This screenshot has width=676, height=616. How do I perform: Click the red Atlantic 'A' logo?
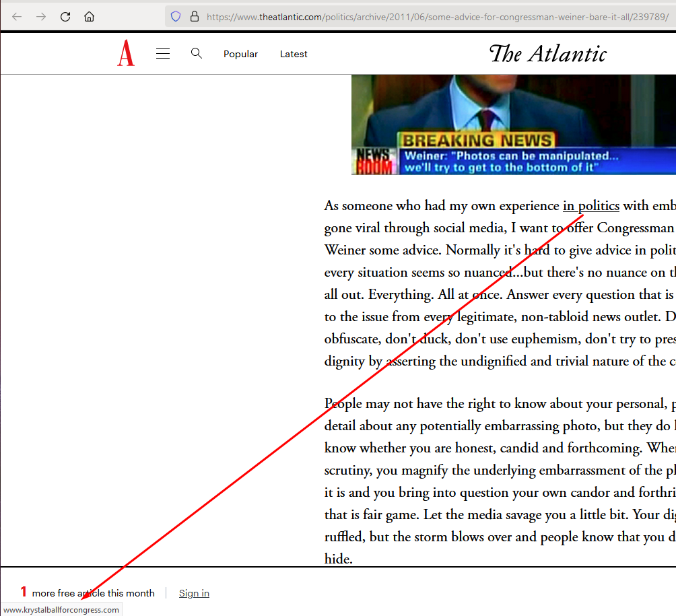(126, 54)
